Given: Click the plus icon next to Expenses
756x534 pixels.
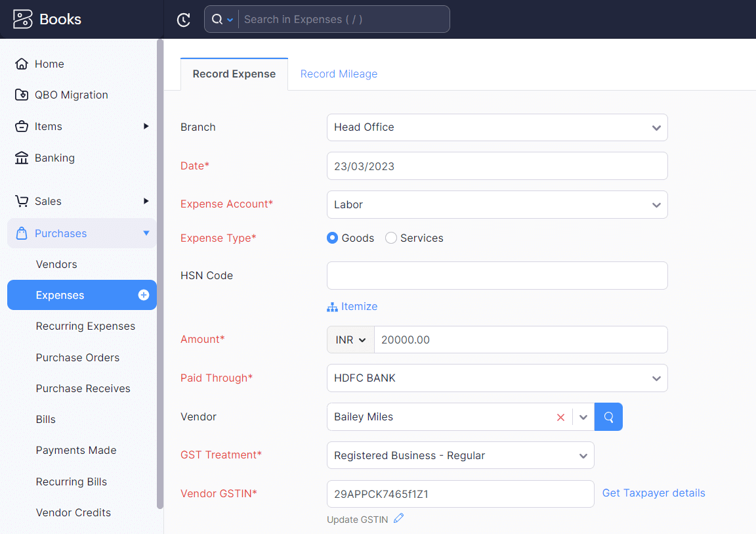Looking at the screenshot, I should point(143,295).
